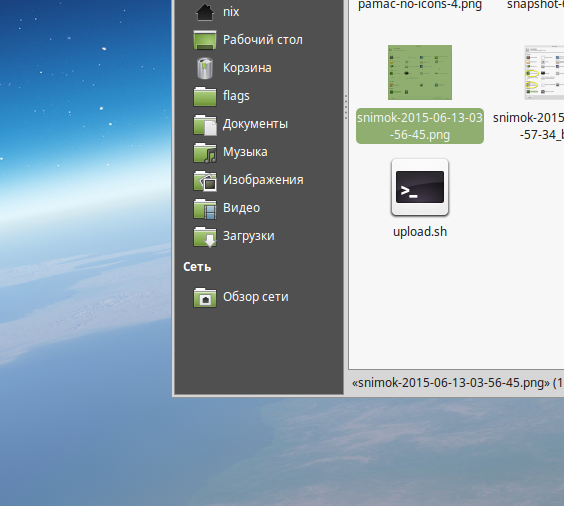Click the Загрузки sidebar label

click(249, 236)
